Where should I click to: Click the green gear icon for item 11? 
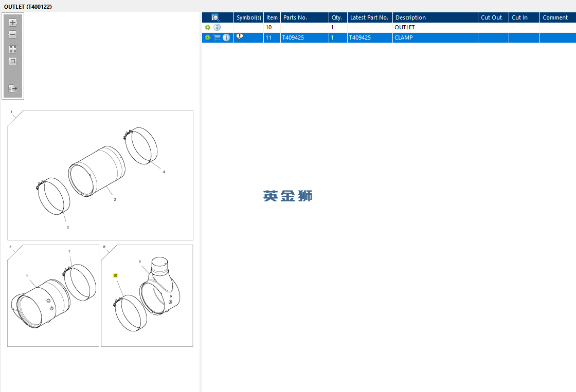[x=208, y=38]
